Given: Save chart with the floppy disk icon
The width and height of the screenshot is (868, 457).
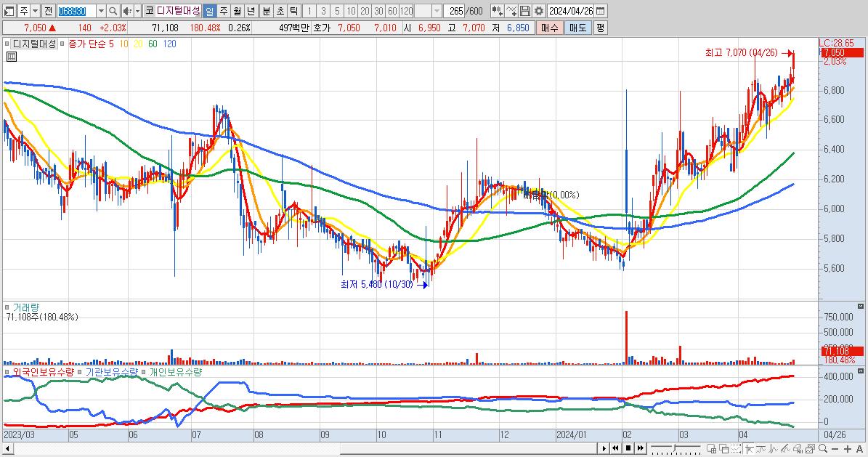Looking at the screenshot, I should pyautogui.click(x=525, y=11).
